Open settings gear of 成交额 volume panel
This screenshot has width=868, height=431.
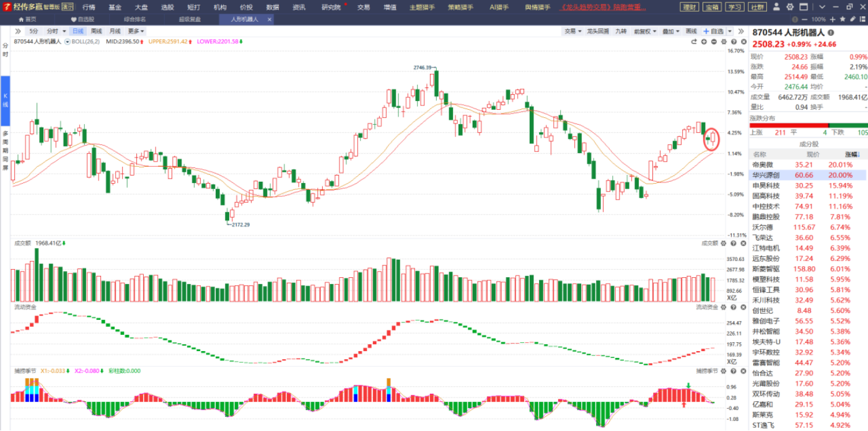click(723, 243)
